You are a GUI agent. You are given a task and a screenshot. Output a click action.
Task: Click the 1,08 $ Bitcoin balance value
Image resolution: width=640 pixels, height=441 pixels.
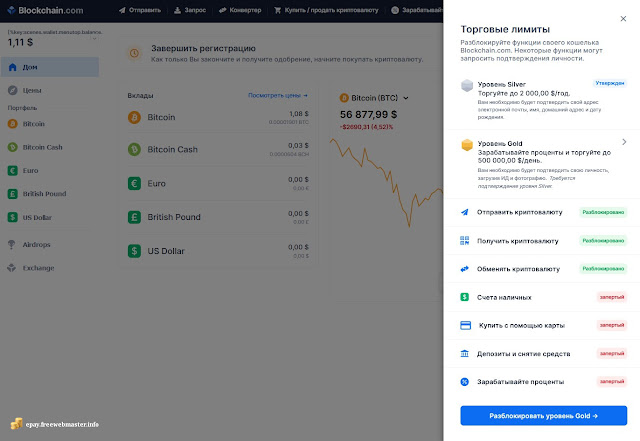point(299,114)
